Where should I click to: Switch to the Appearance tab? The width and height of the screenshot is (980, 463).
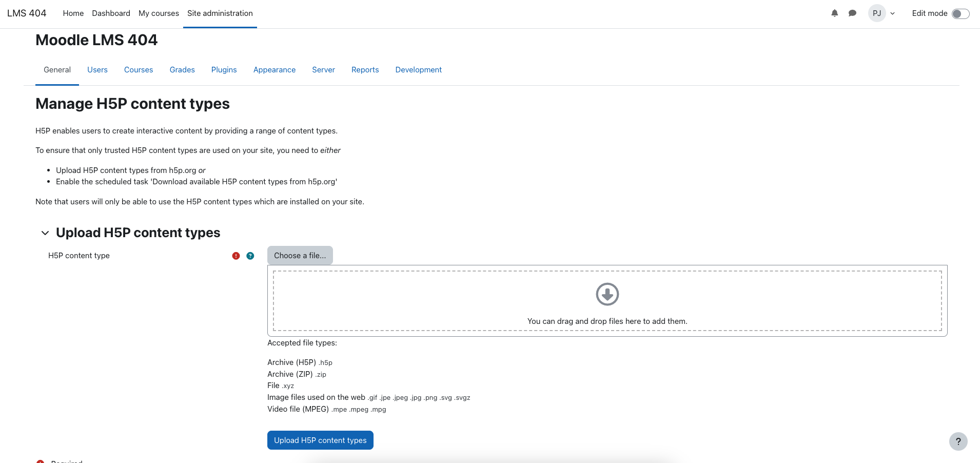point(275,70)
